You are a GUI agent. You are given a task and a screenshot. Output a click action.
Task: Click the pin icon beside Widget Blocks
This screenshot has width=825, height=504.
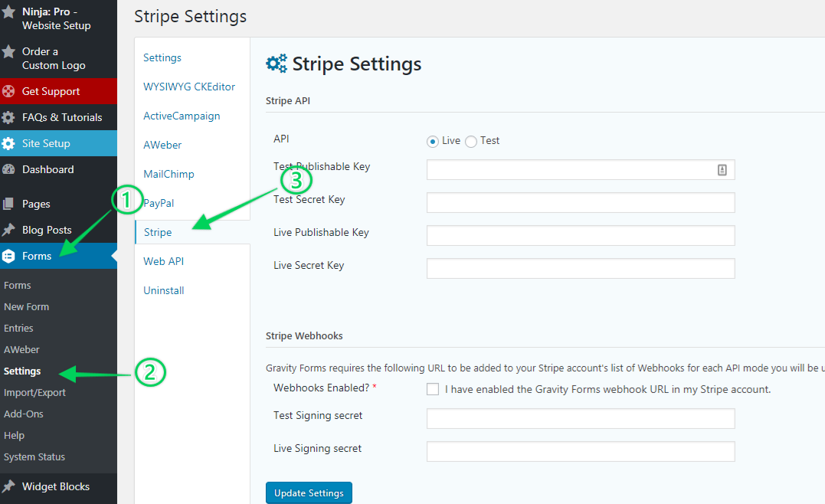[x=8, y=486]
